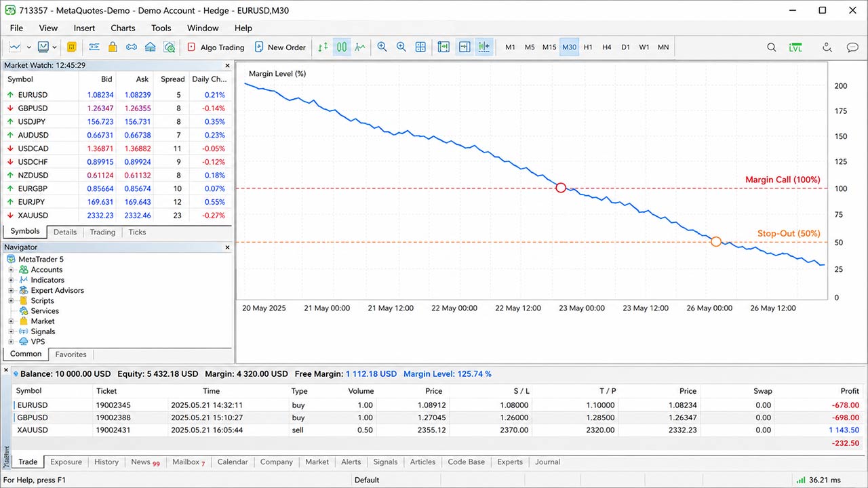Click the Margin Call circle marker on chart
Viewport: 868px width, 488px height.
point(561,188)
